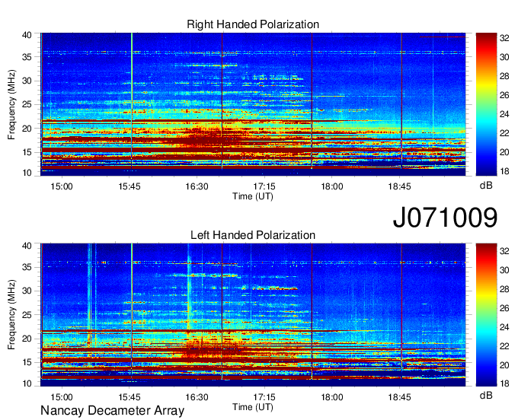
Task: Click the "35" frequency tick on Left Handed plot
Action: [x=27, y=267]
